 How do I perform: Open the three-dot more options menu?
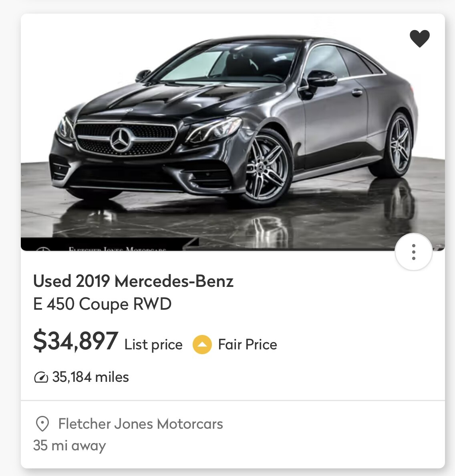(x=413, y=252)
